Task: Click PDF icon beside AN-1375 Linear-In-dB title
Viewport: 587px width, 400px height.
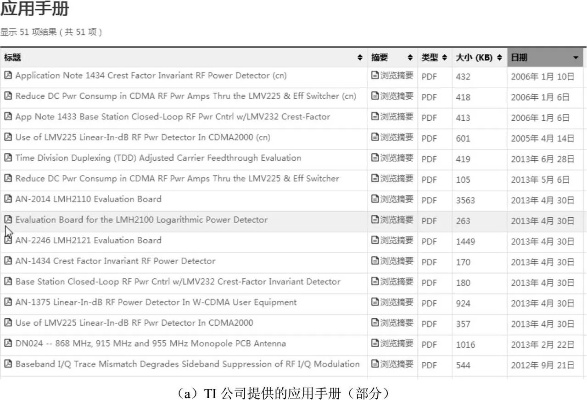Action: pyautogui.click(x=8, y=302)
